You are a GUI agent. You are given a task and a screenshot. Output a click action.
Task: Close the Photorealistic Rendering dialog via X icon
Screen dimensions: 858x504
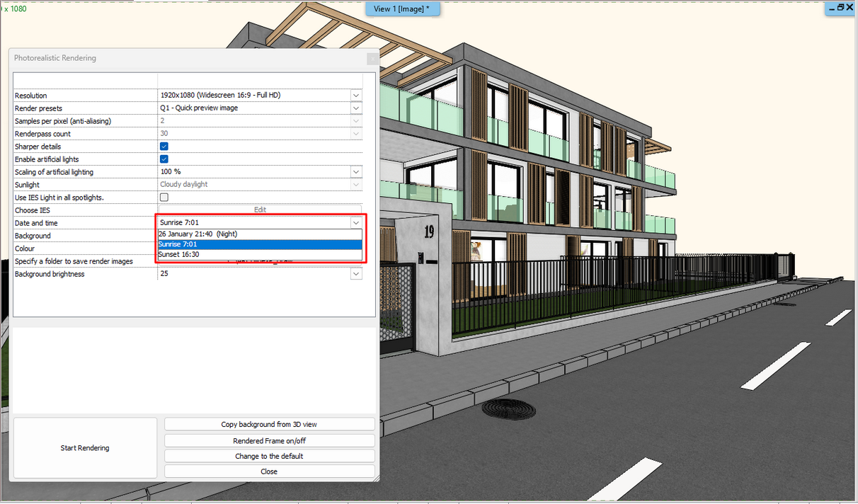click(x=372, y=59)
